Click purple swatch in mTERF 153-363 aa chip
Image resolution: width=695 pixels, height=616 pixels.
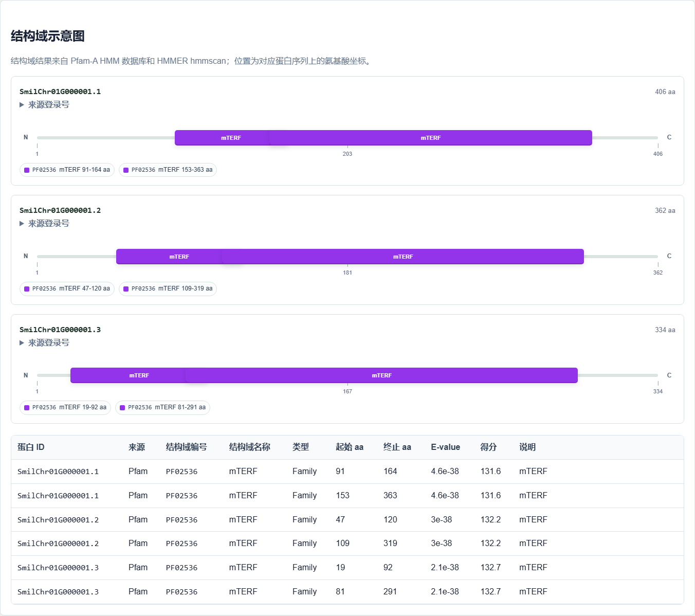pos(126,170)
